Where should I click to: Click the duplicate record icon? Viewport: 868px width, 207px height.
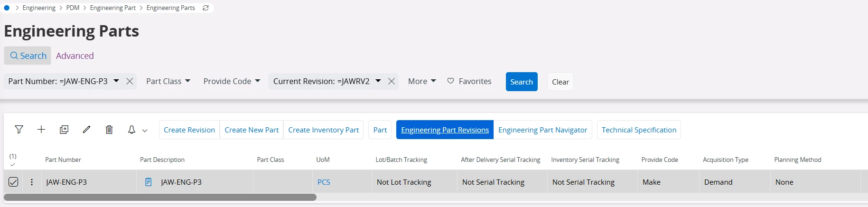point(64,130)
